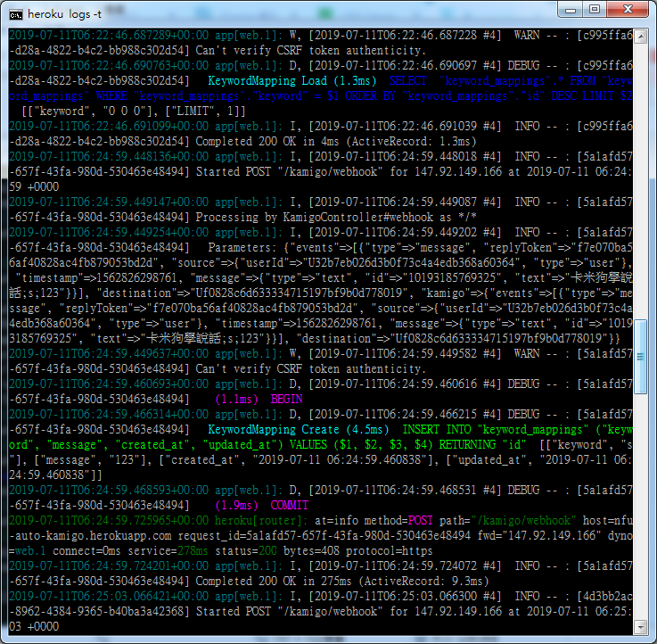Screen dimensions: 657x644
Task: Click the blue 'SELECT' keyword
Action: pyautogui.click(x=407, y=80)
